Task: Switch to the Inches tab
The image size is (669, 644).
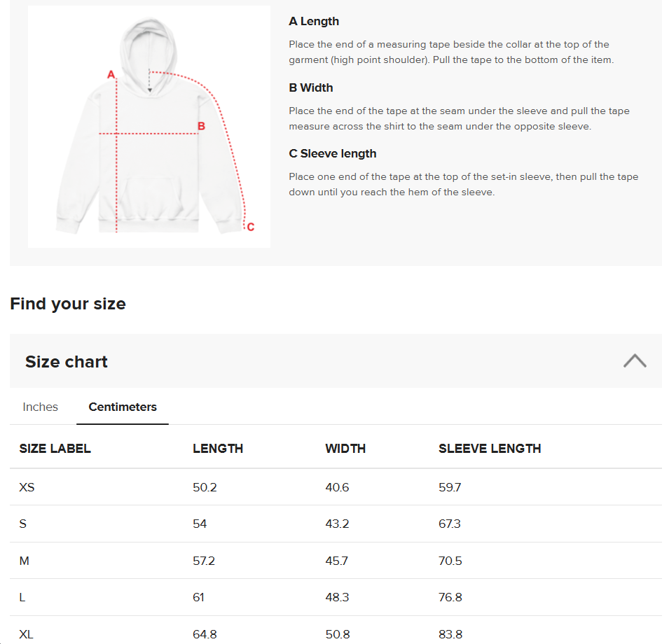Action: click(40, 407)
